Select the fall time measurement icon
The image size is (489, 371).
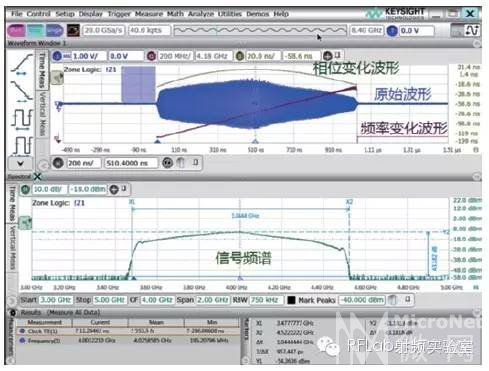pos(22,91)
